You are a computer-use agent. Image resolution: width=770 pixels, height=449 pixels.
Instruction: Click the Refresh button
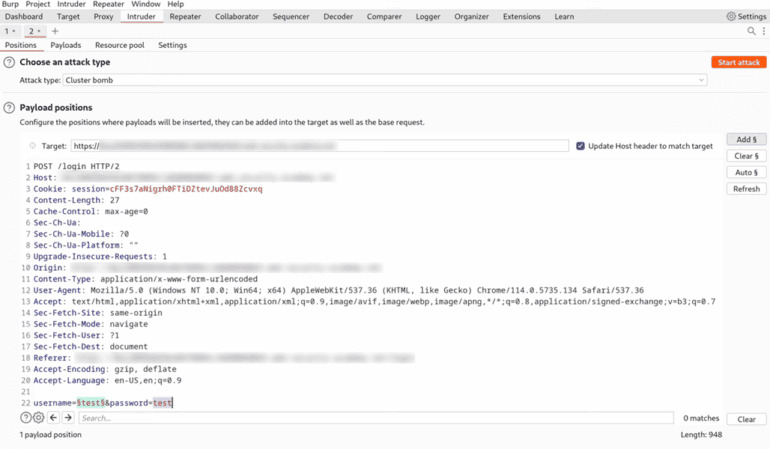pyautogui.click(x=746, y=189)
